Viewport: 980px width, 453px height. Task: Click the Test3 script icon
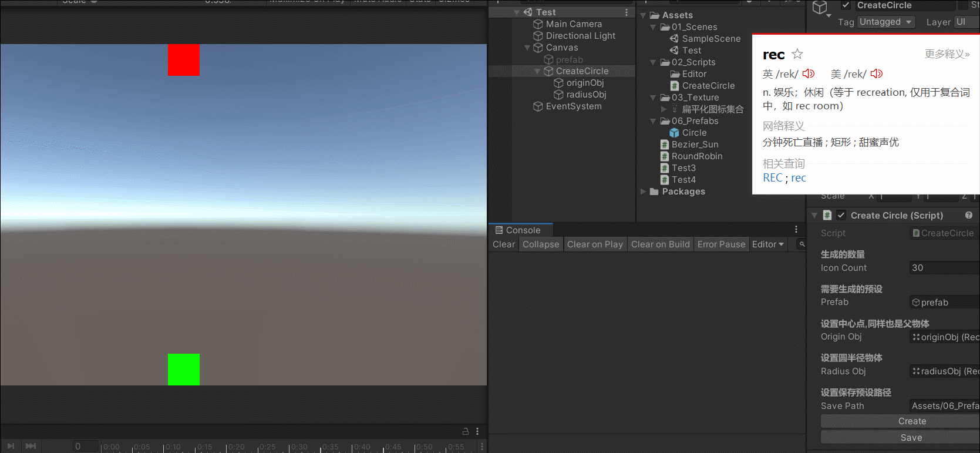pyautogui.click(x=665, y=168)
